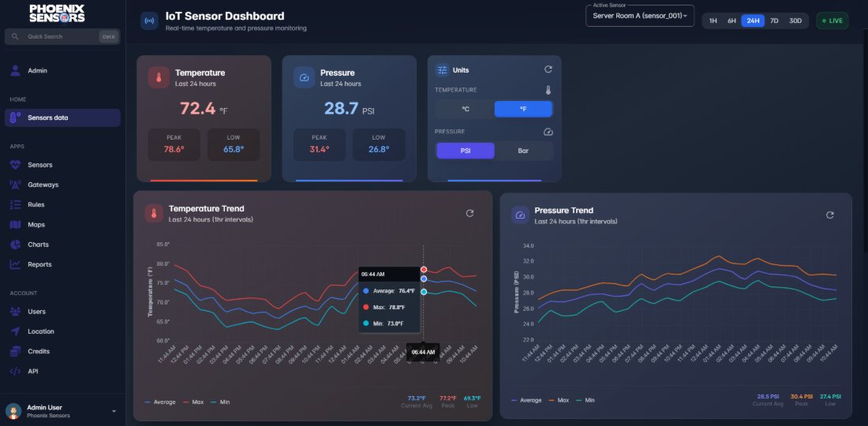
Task: Click the Credits coins icon
Action: pos(16,351)
